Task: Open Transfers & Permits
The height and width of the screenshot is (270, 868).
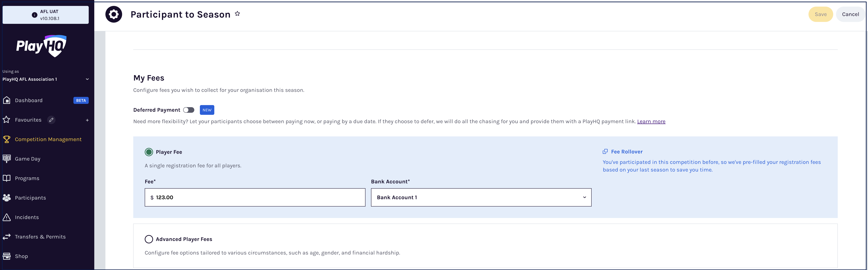Action: (40, 237)
